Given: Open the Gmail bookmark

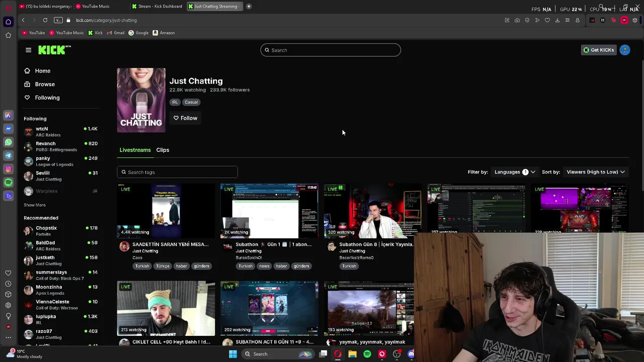Looking at the screenshot, I should click(116, 33).
